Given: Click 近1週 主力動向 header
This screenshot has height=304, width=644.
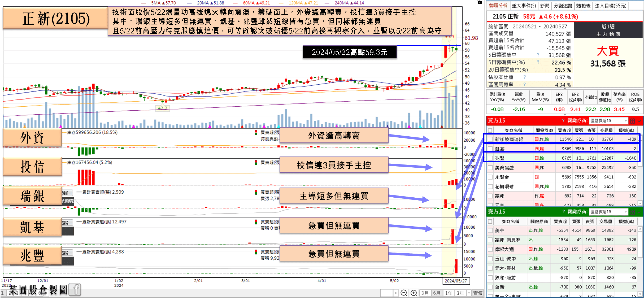Looking at the screenshot, I should pos(608,30).
